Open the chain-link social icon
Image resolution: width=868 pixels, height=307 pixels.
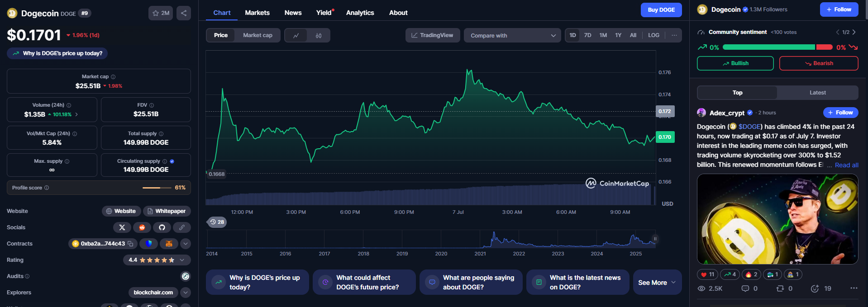(x=182, y=227)
